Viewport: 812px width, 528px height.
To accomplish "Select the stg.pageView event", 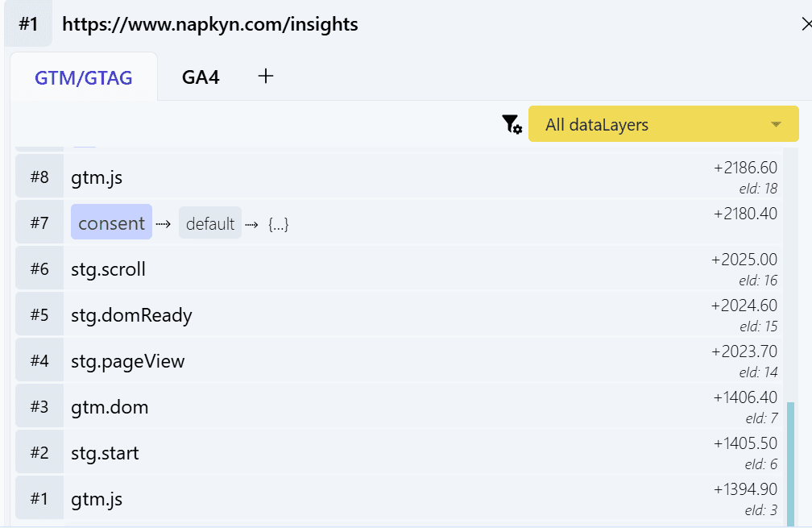I will pyautogui.click(x=129, y=360).
